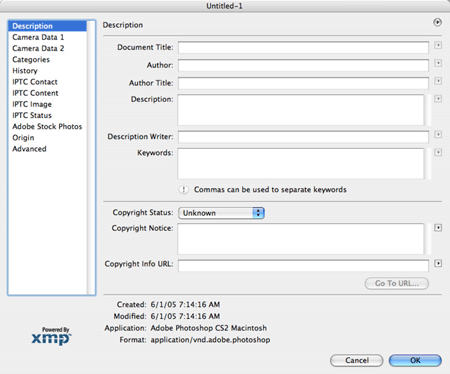Select the Advanced category

click(29, 149)
